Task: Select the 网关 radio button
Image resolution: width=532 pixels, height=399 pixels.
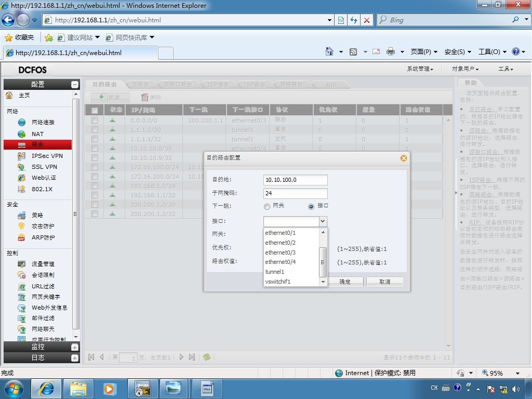Action: coord(267,207)
